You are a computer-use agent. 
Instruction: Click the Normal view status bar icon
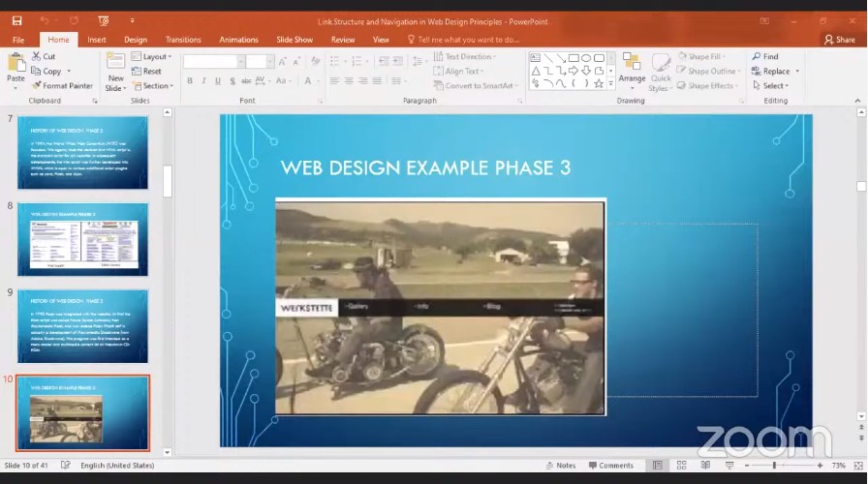tap(657, 466)
